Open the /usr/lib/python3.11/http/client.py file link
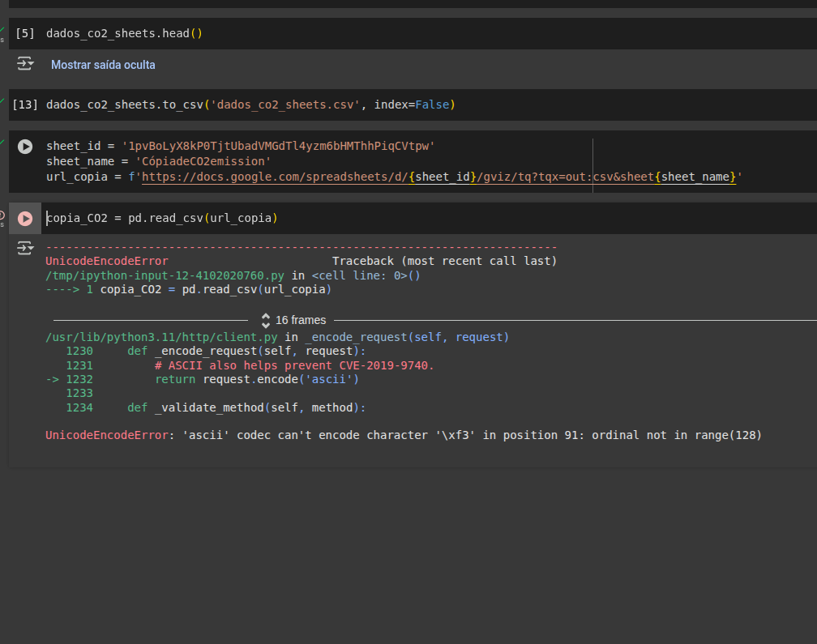The width and height of the screenshot is (817, 644). pyautogui.click(x=161, y=337)
